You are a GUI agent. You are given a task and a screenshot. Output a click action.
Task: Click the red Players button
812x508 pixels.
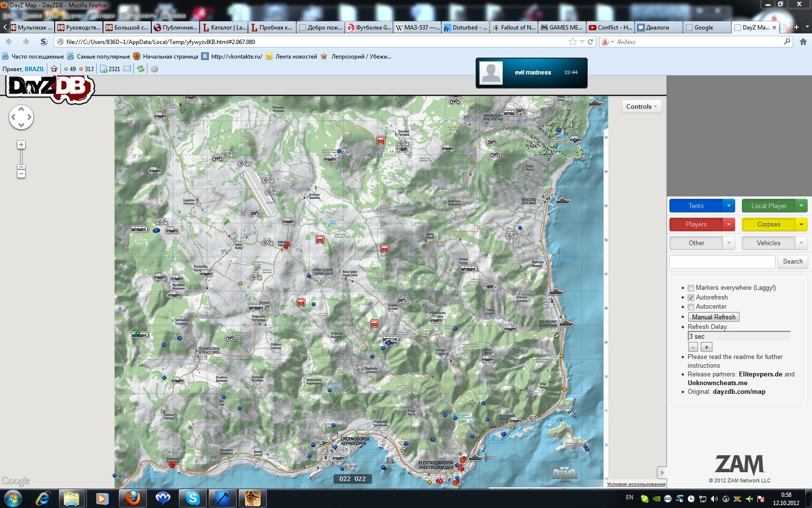point(696,224)
